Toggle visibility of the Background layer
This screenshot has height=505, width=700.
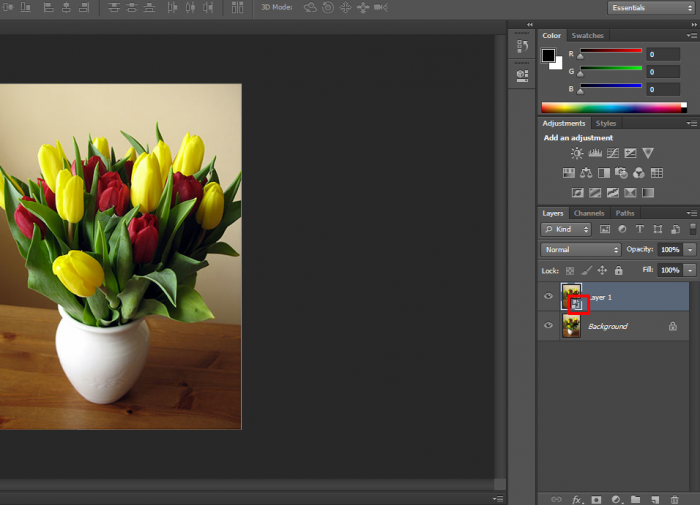coord(548,326)
